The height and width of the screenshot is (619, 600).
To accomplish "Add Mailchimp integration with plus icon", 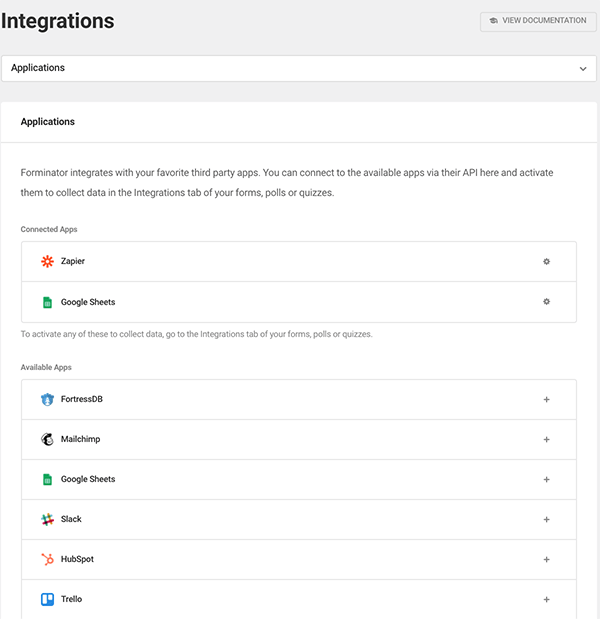I will click(546, 439).
